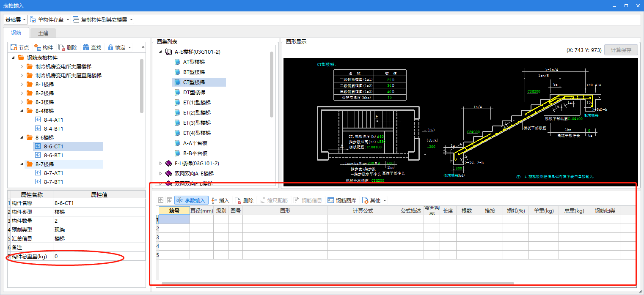Click the 节点 (node) toolbar icon
644x295 pixels.
coord(14,47)
